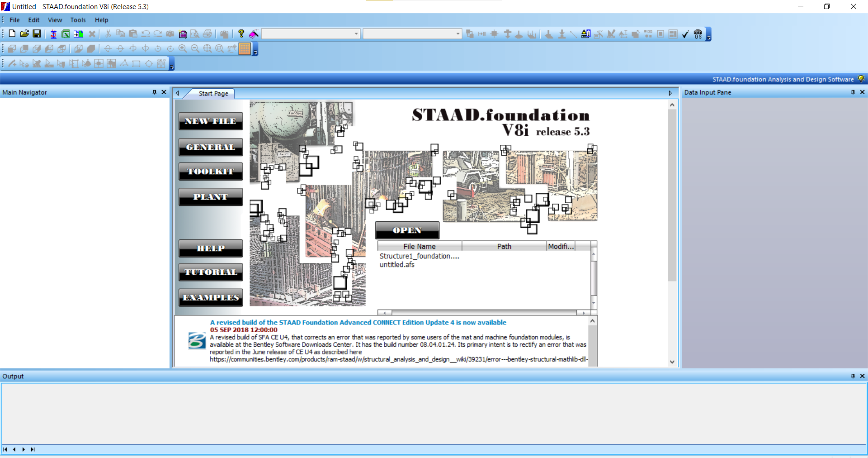
Task: Click the lightbulb icon in the banner
Action: (861, 79)
